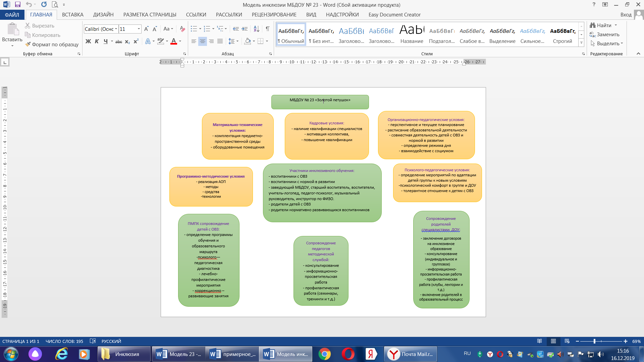Click the Format Painter brush icon
Image resolution: width=644 pixels, height=362 pixels.
[x=28, y=44]
